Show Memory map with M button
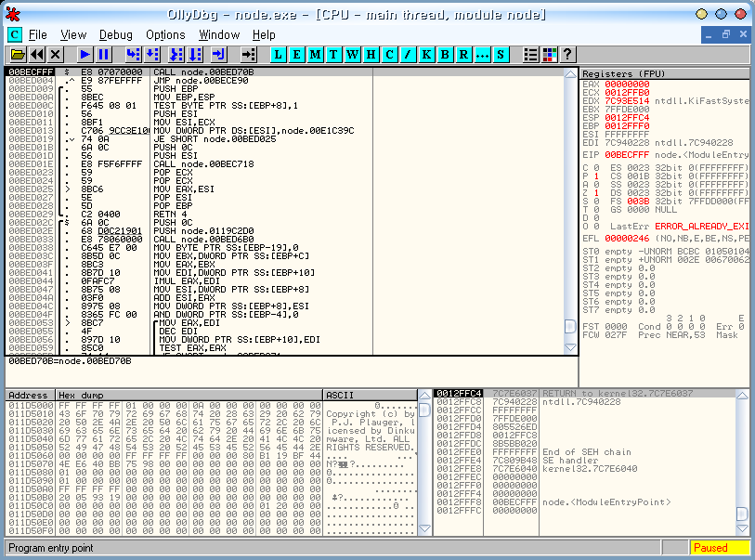Viewport: 755px width, 560px height. (x=316, y=55)
